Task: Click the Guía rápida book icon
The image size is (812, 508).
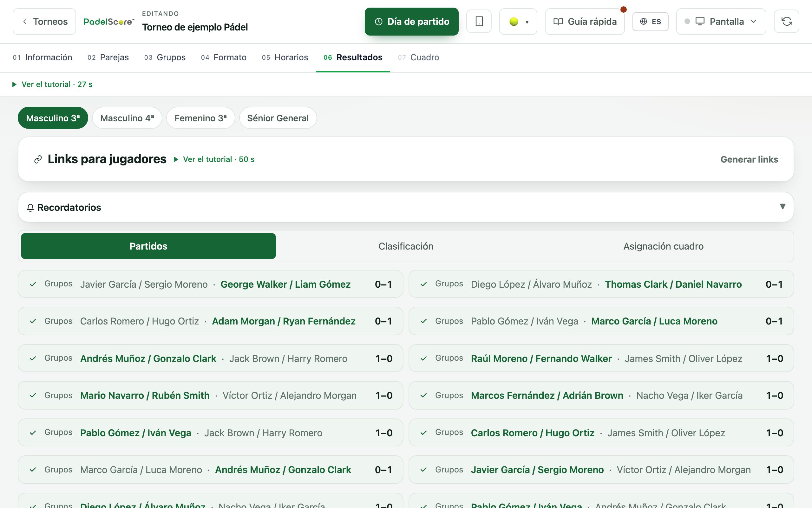Action: tap(558, 22)
